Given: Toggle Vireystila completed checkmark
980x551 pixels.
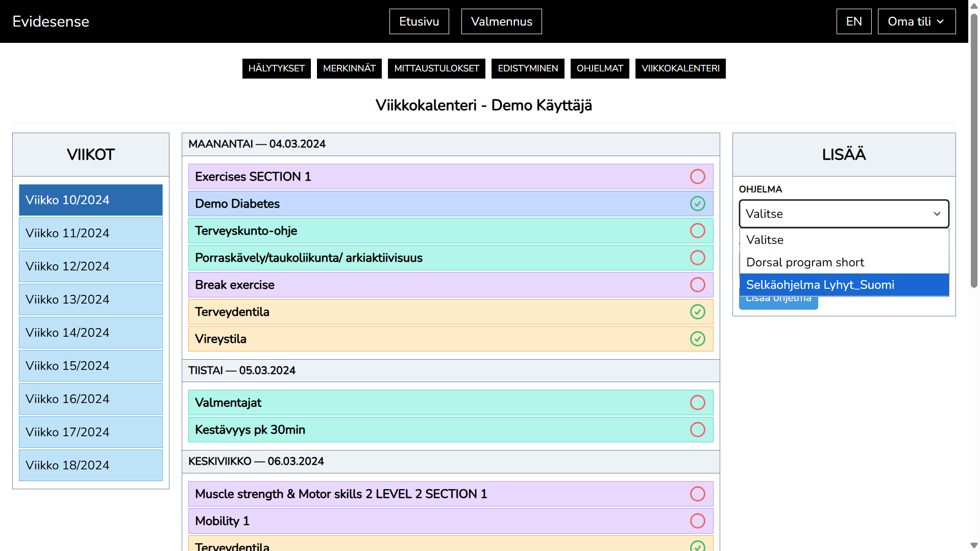Looking at the screenshot, I should pyautogui.click(x=697, y=339).
